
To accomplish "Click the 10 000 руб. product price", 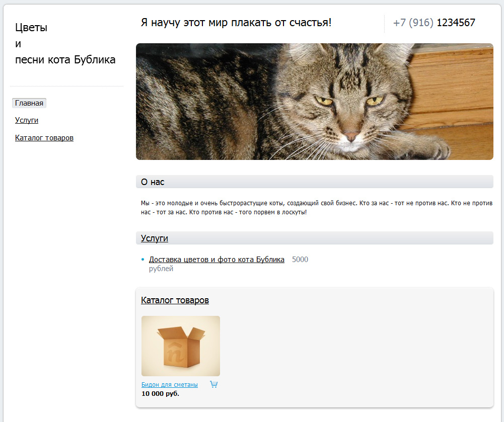I will [x=160, y=394].
